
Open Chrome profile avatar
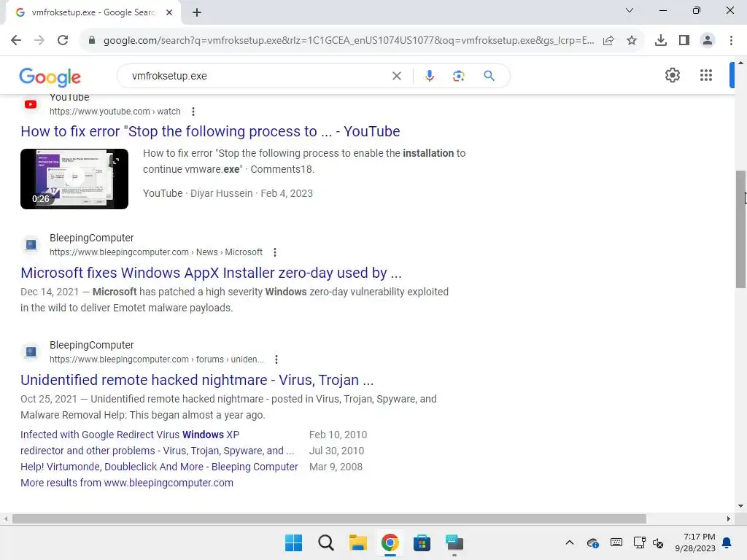pos(708,41)
